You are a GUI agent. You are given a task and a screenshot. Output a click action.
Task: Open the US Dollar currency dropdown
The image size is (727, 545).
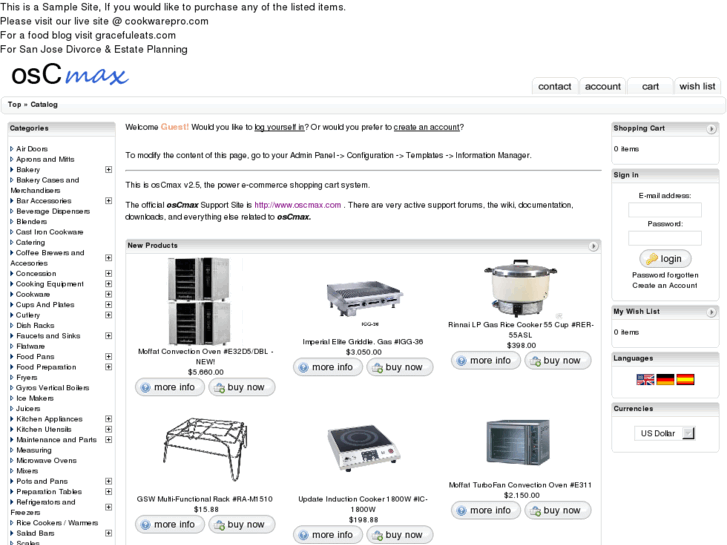pos(663,433)
